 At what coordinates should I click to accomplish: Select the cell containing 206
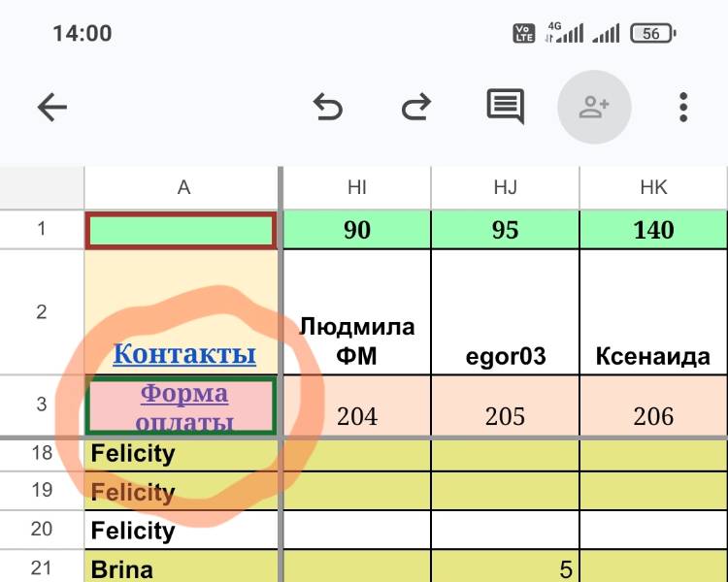[653, 405]
